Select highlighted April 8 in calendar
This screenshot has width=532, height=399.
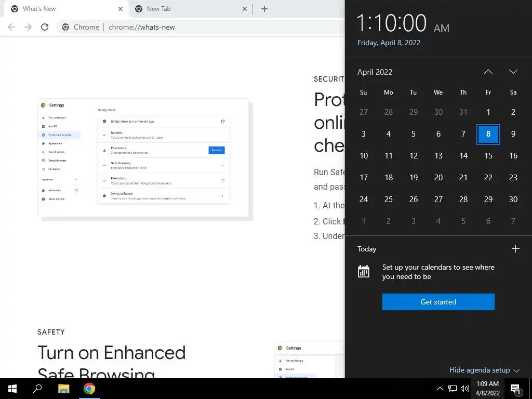coord(488,134)
